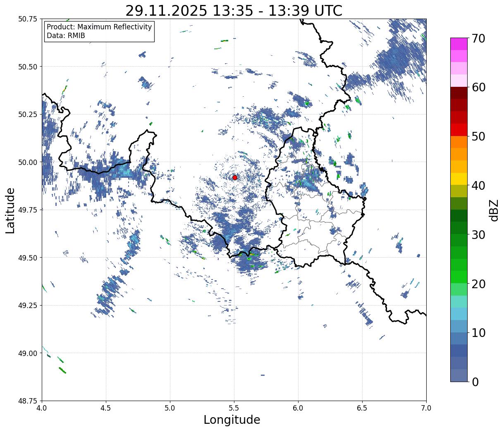Click the red radar location marker

pos(235,177)
